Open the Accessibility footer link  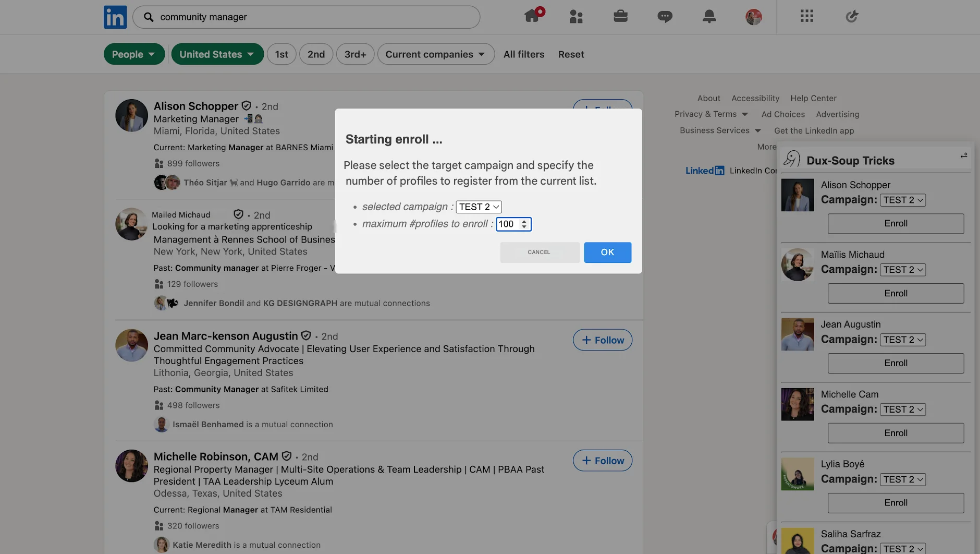pyautogui.click(x=755, y=98)
